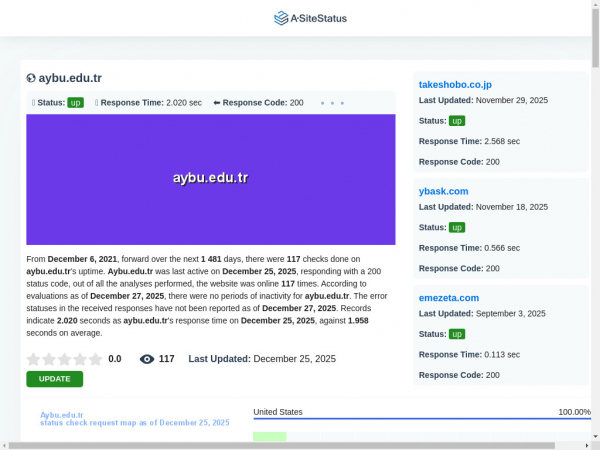Image resolution: width=600 pixels, height=450 pixels.
Task: Rate the site with the first star
Action: pyautogui.click(x=34, y=359)
